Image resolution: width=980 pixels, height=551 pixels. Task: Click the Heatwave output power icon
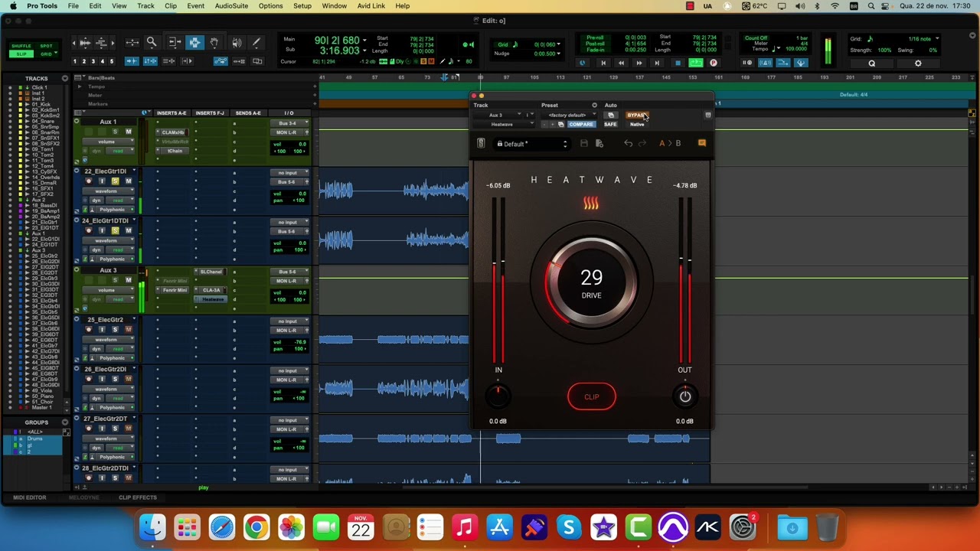pyautogui.click(x=685, y=396)
